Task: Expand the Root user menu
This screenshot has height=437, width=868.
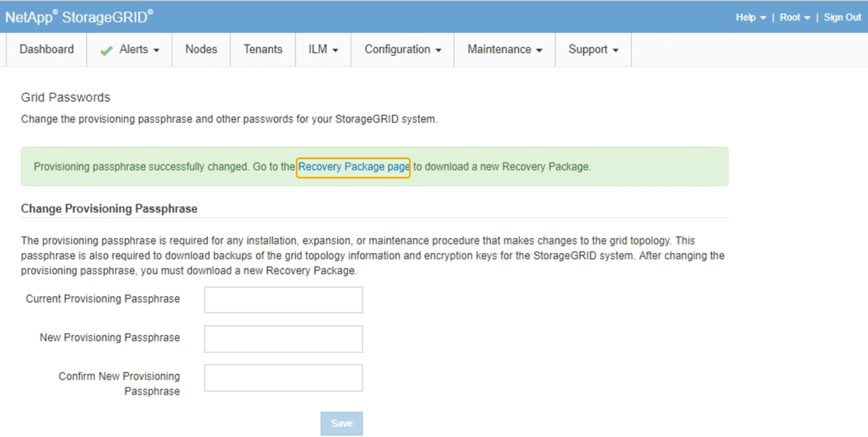Action: point(794,18)
